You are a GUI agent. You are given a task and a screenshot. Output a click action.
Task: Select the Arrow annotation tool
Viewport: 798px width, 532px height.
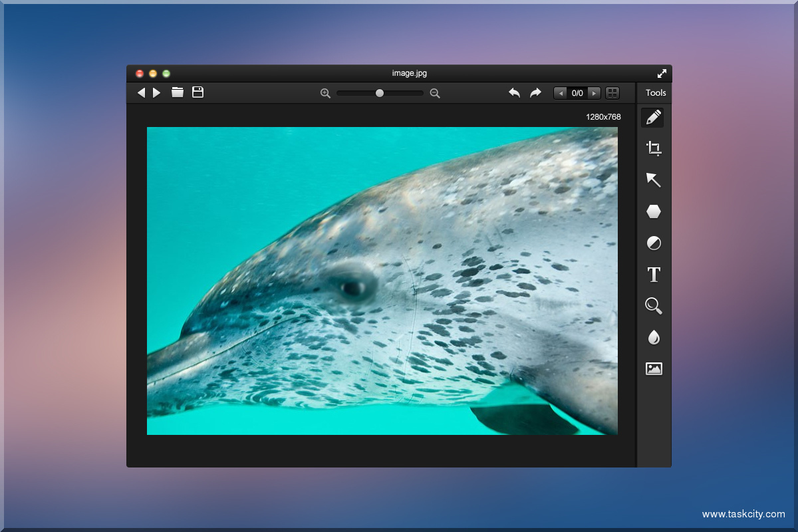coord(654,180)
